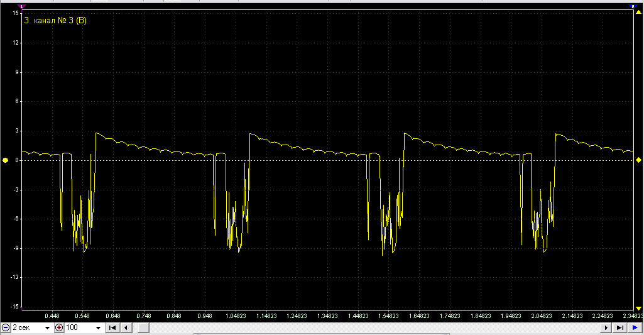
Task: Click the zoom-out minus icon
Action: pyautogui.click(x=6, y=327)
